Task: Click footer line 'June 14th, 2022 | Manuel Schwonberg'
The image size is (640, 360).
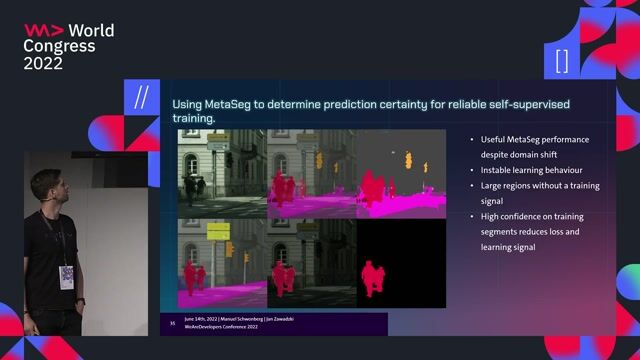Action: (x=239, y=319)
